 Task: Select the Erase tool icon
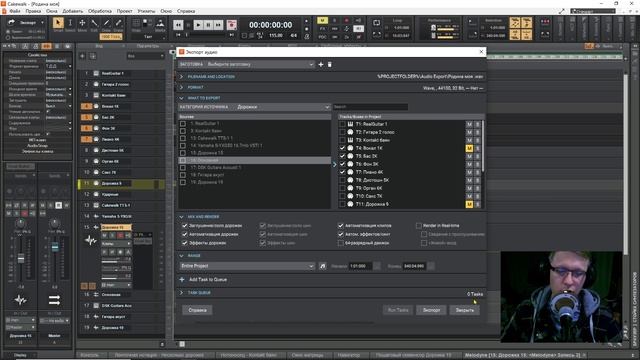(118, 23)
